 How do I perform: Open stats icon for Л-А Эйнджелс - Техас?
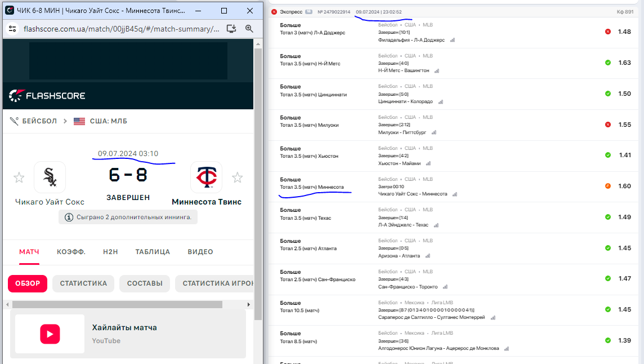tap(436, 225)
